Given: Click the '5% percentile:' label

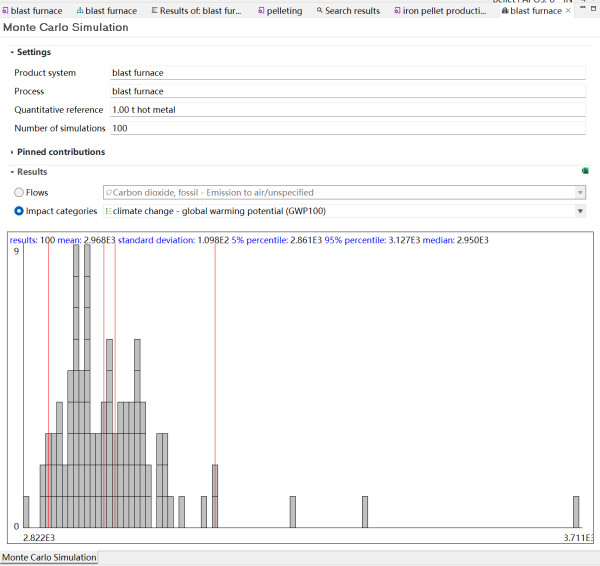Looking at the screenshot, I should [x=259, y=240].
